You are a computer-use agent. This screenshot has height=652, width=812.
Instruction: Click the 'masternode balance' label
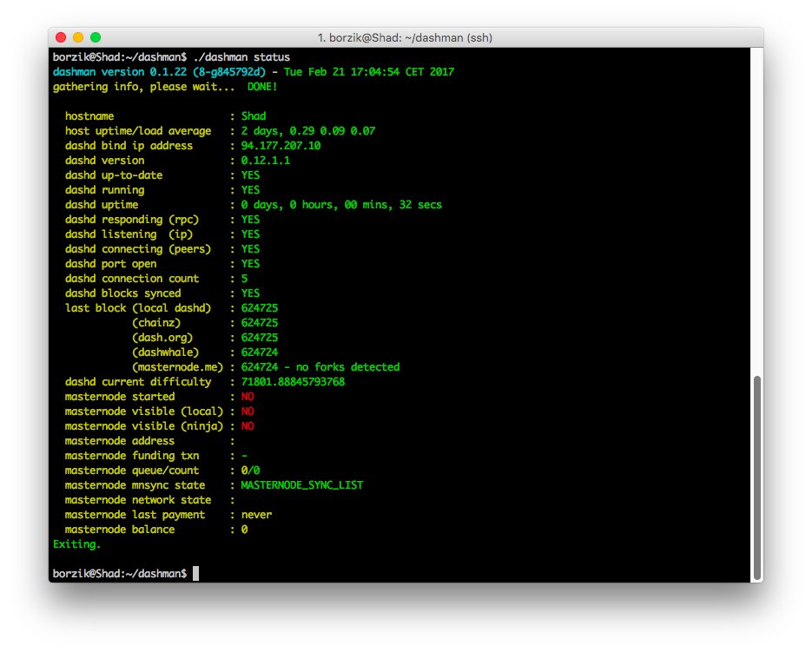point(120,530)
